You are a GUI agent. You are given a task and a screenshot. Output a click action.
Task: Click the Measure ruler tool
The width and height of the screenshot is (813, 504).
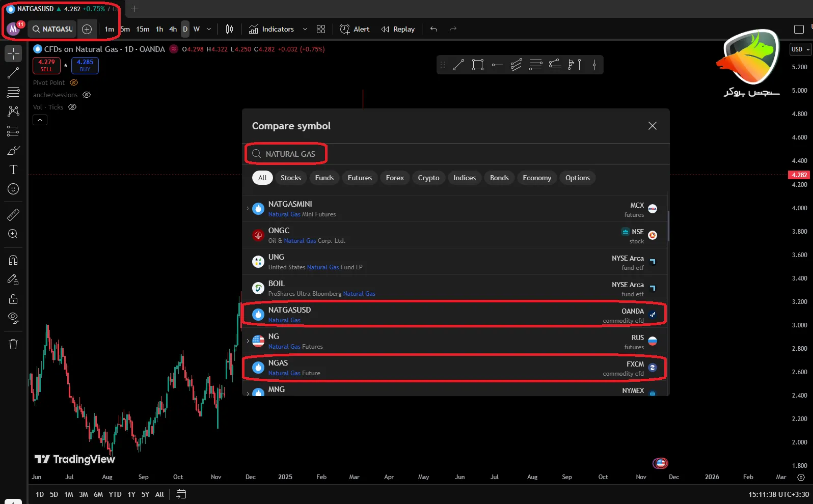13,215
